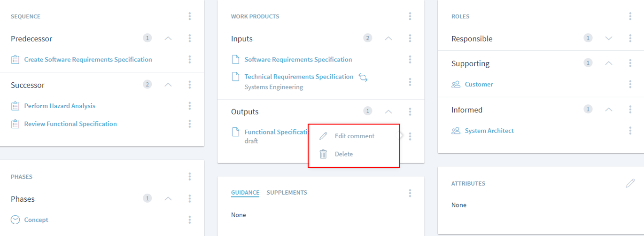Open the Review Functional Specification link
The width and height of the screenshot is (644, 236).
point(70,124)
